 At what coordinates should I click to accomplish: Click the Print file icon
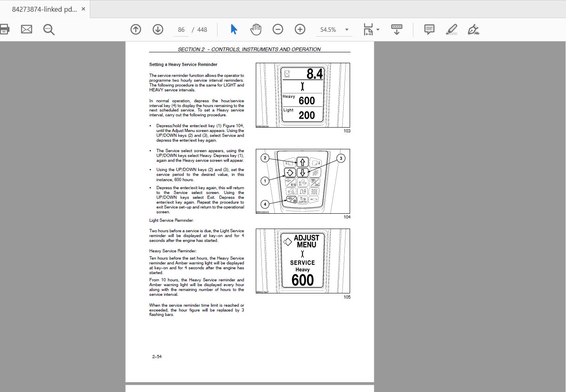(x=4, y=29)
